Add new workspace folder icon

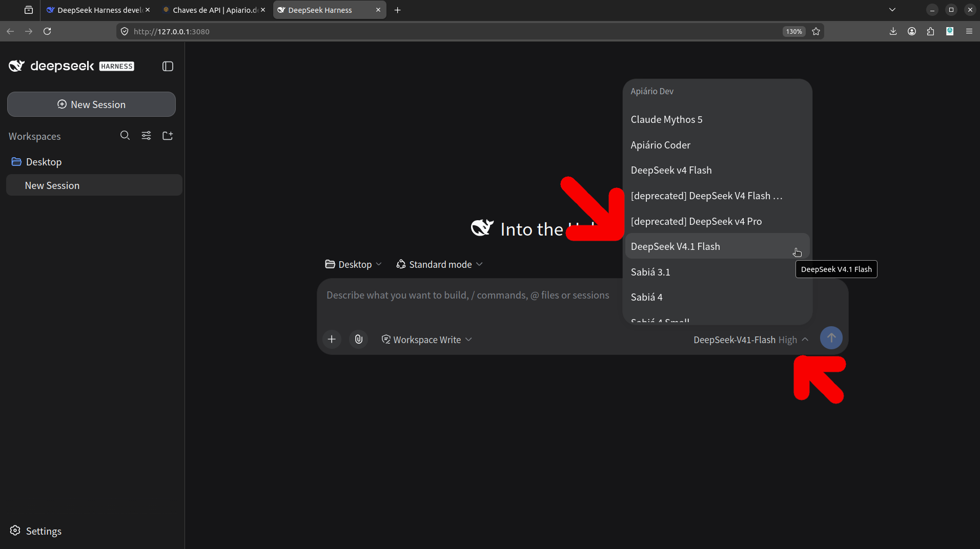pos(168,135)
